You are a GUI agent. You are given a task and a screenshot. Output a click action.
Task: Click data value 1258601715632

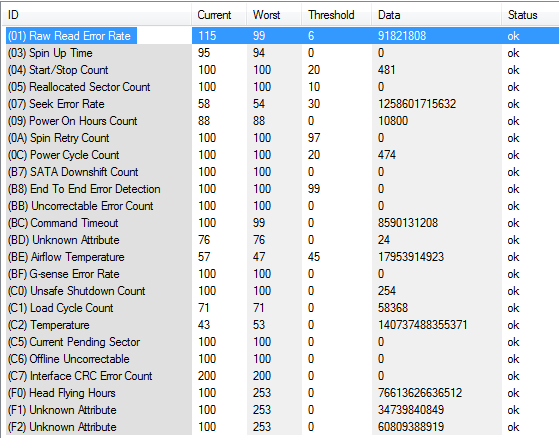tap(417, 104)
